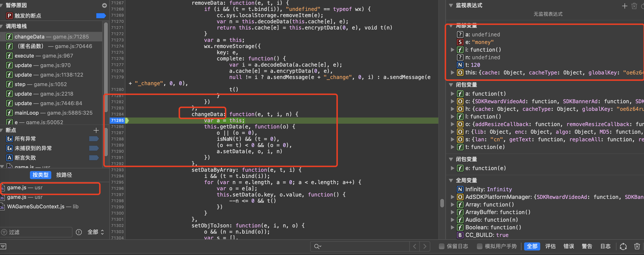Viewport: 644px width, 255px height.
Task: Select update game.js:970 stack frame
Action: click(x=51, y=65)
